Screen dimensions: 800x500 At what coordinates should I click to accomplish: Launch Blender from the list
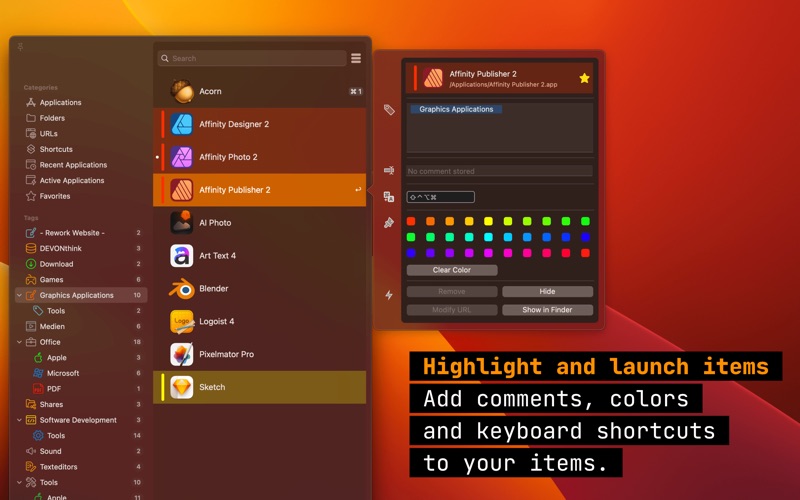pos(260,289)
